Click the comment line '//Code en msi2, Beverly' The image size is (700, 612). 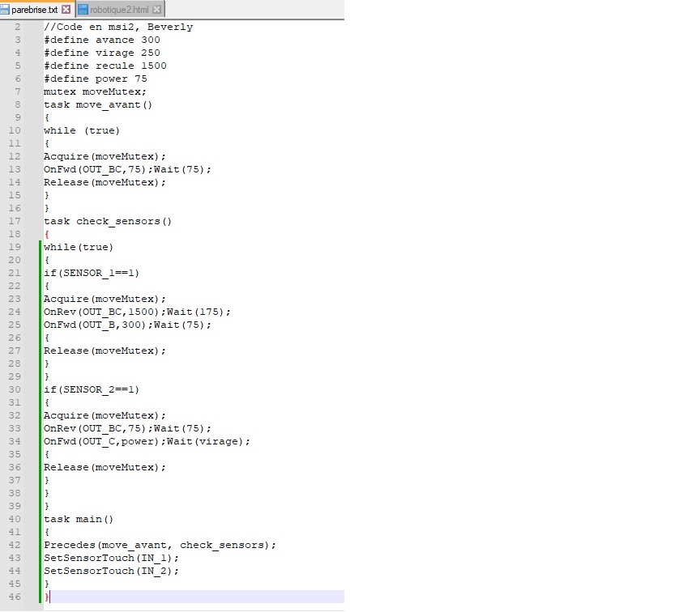118,28
